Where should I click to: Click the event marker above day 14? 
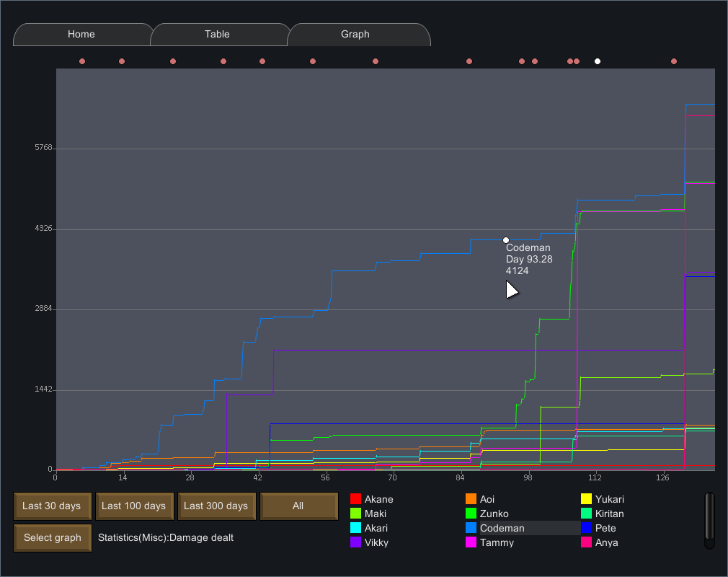click(122, 61)
